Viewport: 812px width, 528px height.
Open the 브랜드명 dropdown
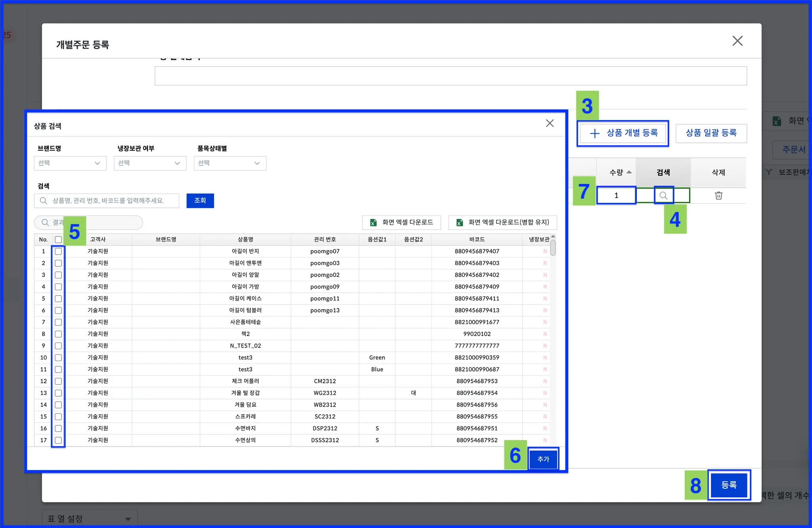tap(70, 163)
